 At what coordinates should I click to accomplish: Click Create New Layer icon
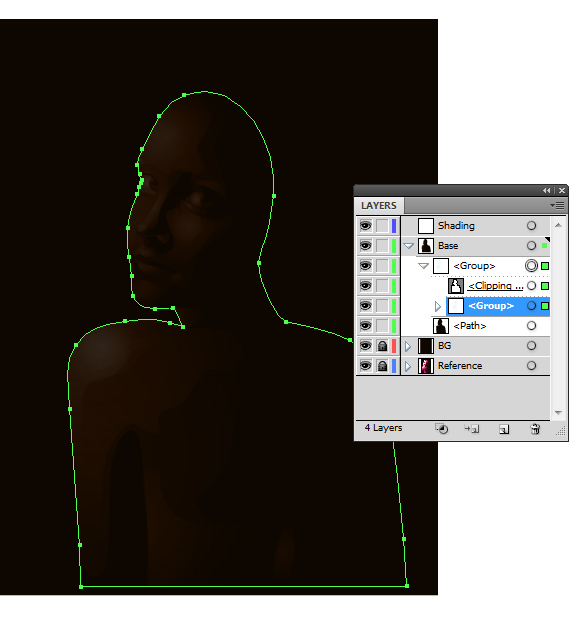[504, 429]
